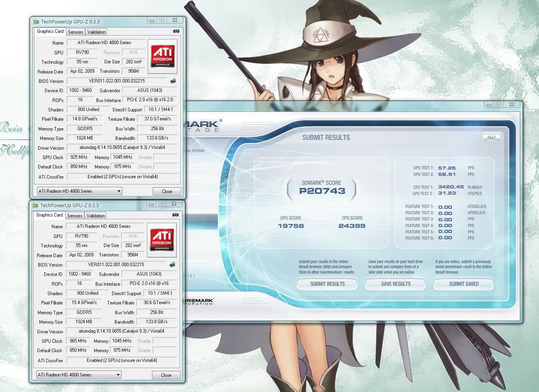
Task: Click the BIOS save chip icon in upper GPU-Z window
Action: (173, 81)
